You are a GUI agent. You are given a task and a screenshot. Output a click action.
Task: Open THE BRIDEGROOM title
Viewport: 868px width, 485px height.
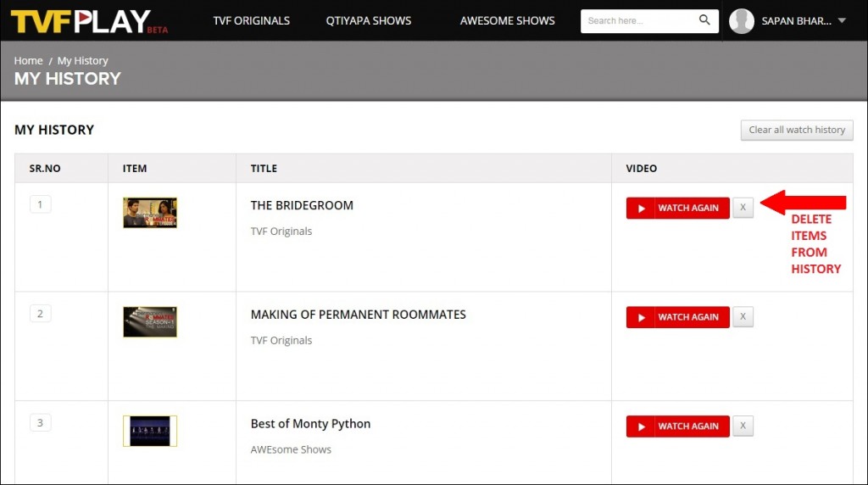click(x=302, y=205)
